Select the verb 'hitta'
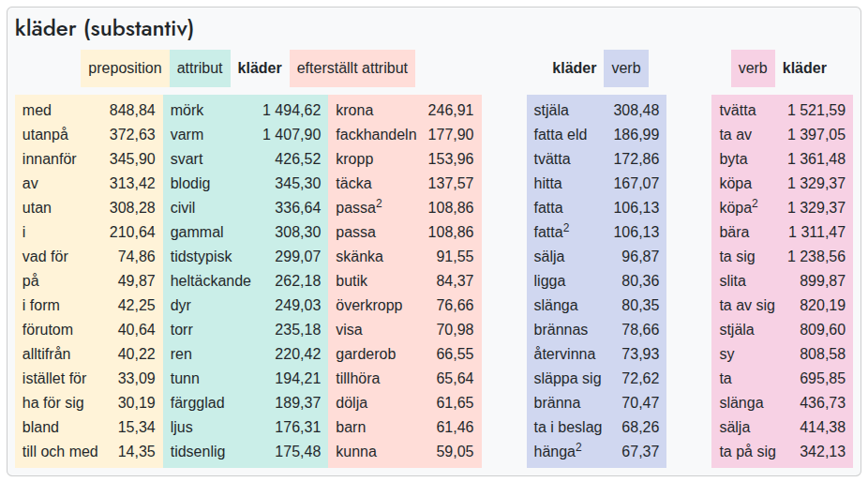 point(547,184)
